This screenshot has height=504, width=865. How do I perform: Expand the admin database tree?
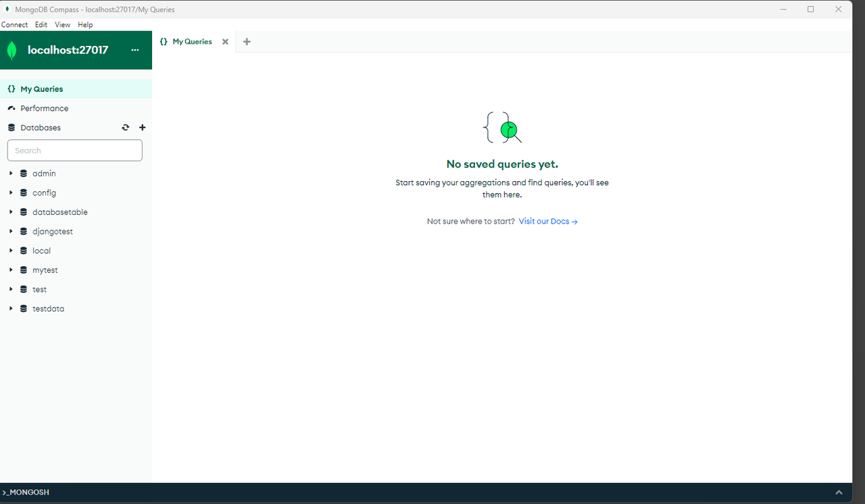11,174
